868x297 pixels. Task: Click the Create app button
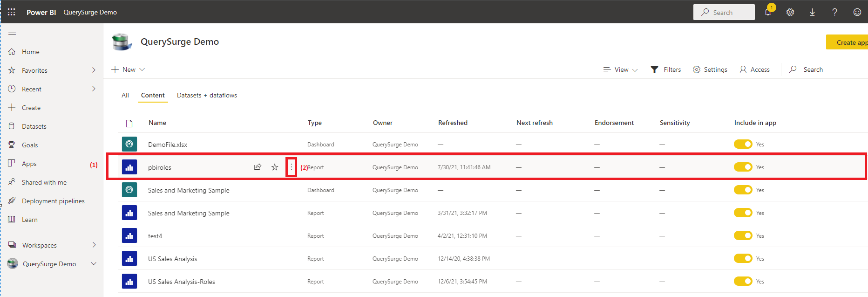[847, 42]
